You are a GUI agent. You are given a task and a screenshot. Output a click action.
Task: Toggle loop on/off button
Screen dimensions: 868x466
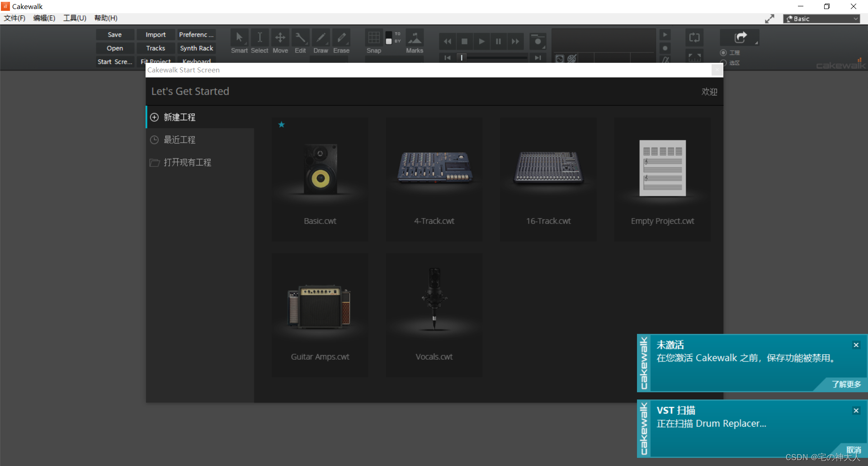pyautogui.click(x=694, y=38)
